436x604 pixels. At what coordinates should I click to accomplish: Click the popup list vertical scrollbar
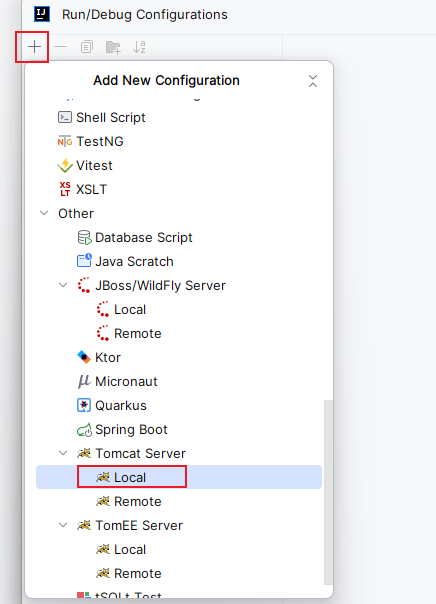[328, 492]
